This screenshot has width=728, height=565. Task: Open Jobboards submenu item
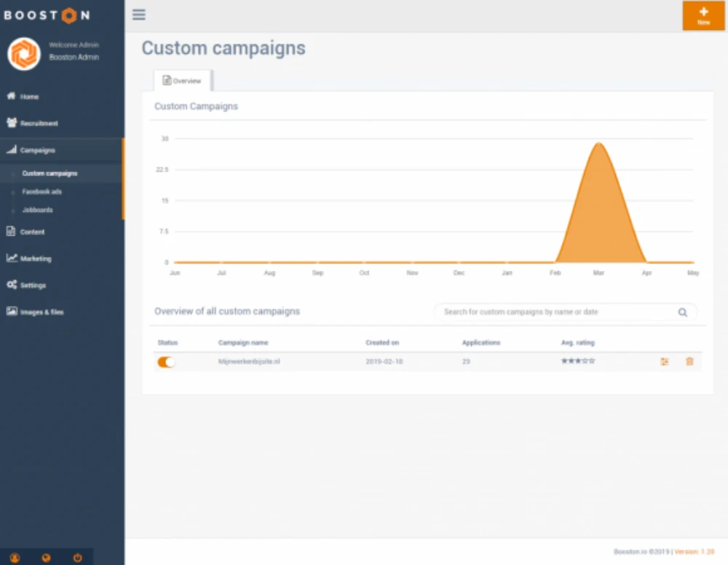click(37, 210)
